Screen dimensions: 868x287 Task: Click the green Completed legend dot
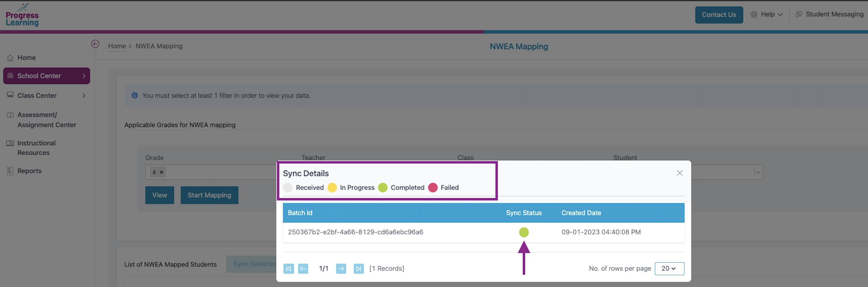(383, 188)
